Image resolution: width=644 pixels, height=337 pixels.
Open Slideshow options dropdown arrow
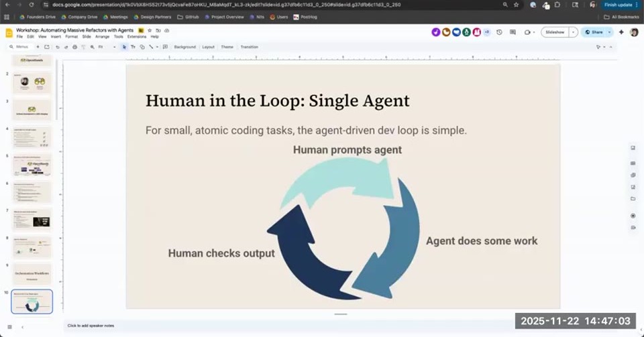coord(574,32)
